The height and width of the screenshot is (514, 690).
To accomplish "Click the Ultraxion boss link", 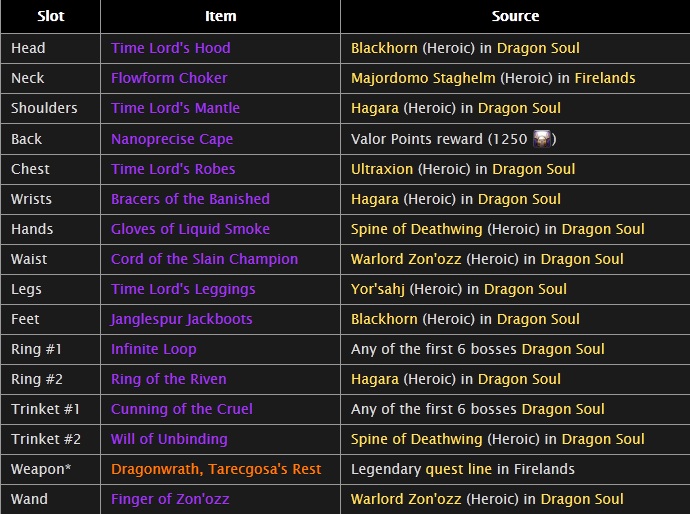I will 382,169.
